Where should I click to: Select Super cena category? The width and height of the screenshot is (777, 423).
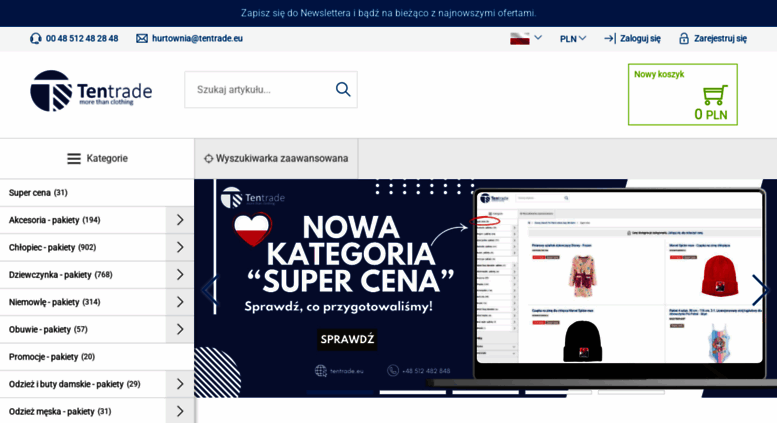point(38,193)
